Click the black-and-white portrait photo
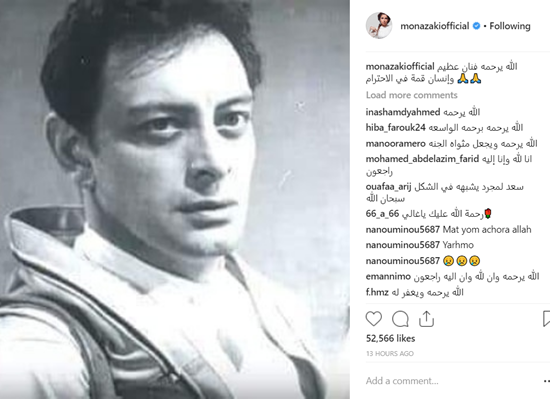Viewport: 550px width, 400px height. pyautogui.click(x=175, y=199)
